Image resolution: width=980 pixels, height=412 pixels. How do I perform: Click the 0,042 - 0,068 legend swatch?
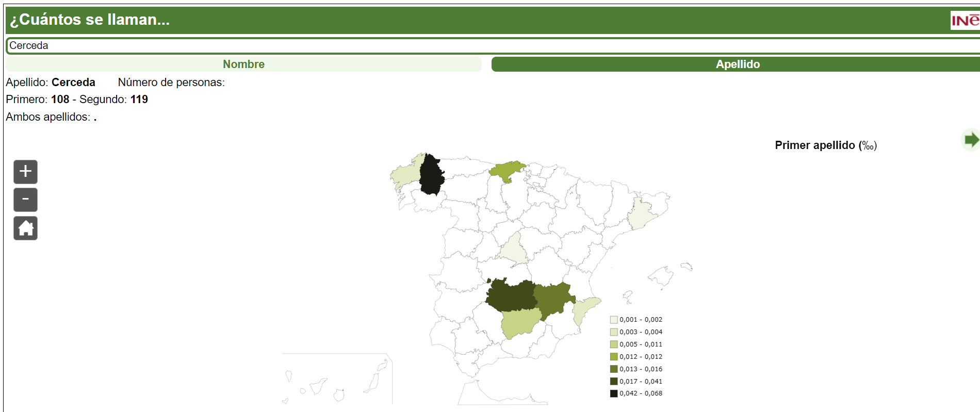pos(614,393)
